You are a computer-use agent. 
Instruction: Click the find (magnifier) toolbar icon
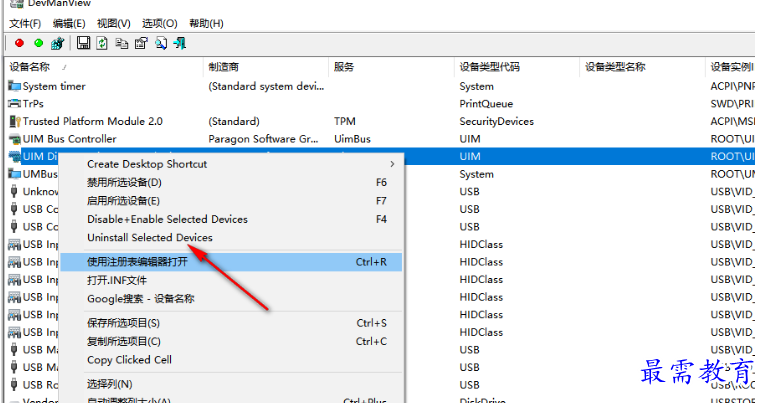tap(160, 43)
